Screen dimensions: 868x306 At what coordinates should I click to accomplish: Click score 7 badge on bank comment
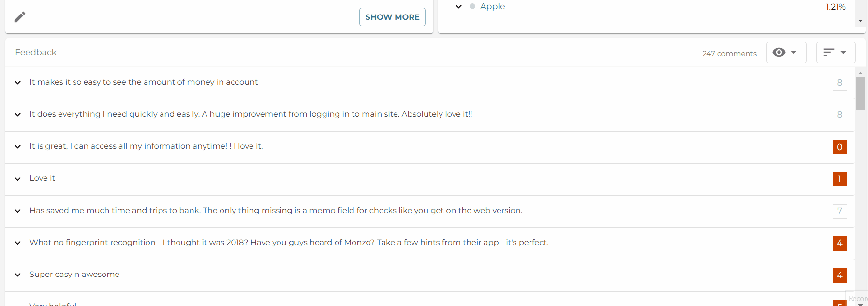(x=839, y=211)
